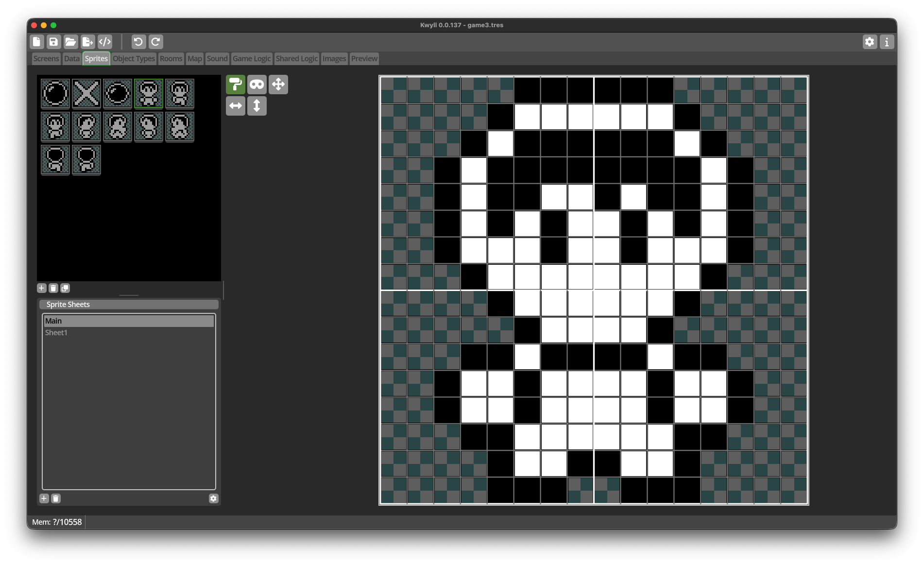Open sprite sheet settings gear
924x565 pixels.
213,498
